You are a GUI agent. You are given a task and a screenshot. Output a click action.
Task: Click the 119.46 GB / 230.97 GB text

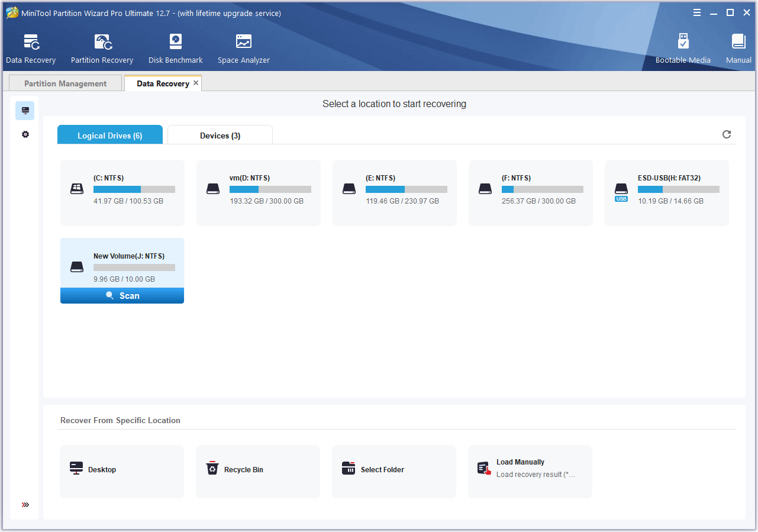pos(402,201)
